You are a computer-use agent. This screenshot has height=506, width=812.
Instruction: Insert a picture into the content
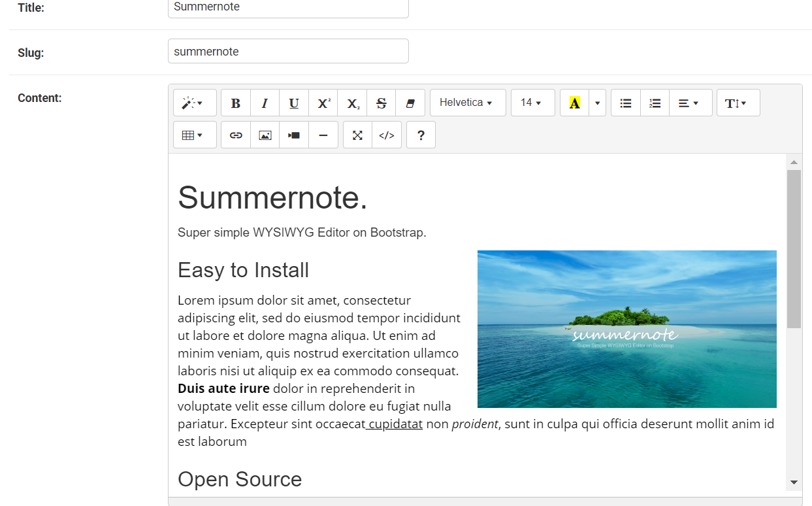pos(265,135)
